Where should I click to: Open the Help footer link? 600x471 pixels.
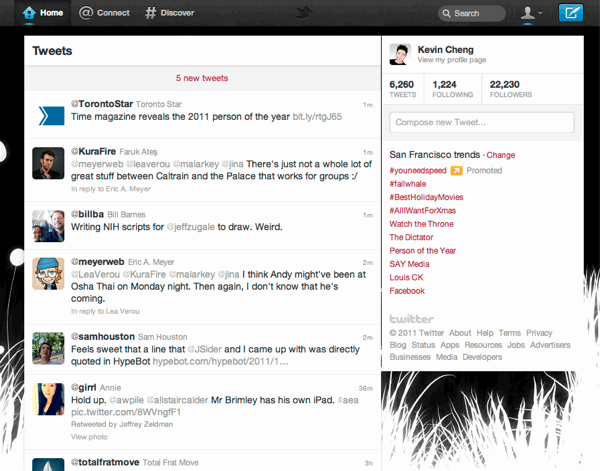tap(485, 333)
